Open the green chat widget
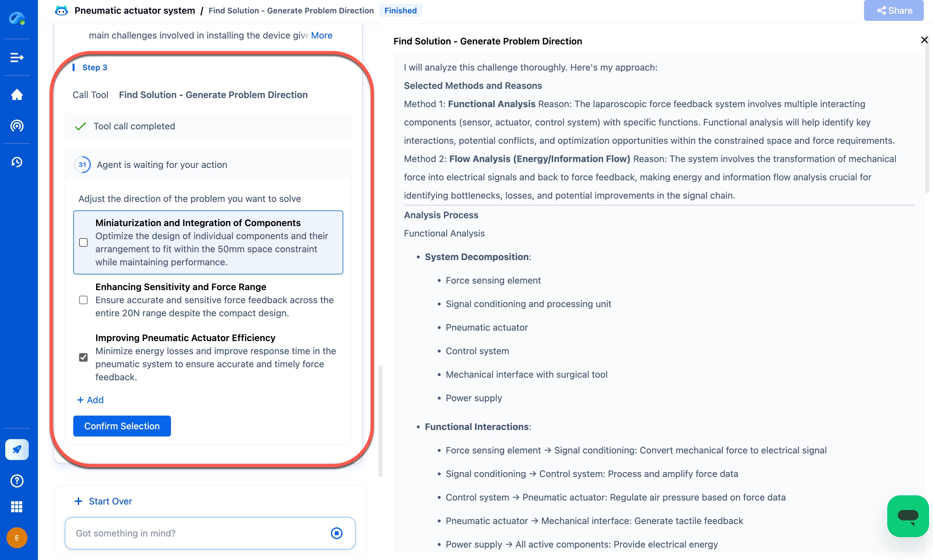Image resolution: width=933 pixels, height=560 pixels. 907,516
